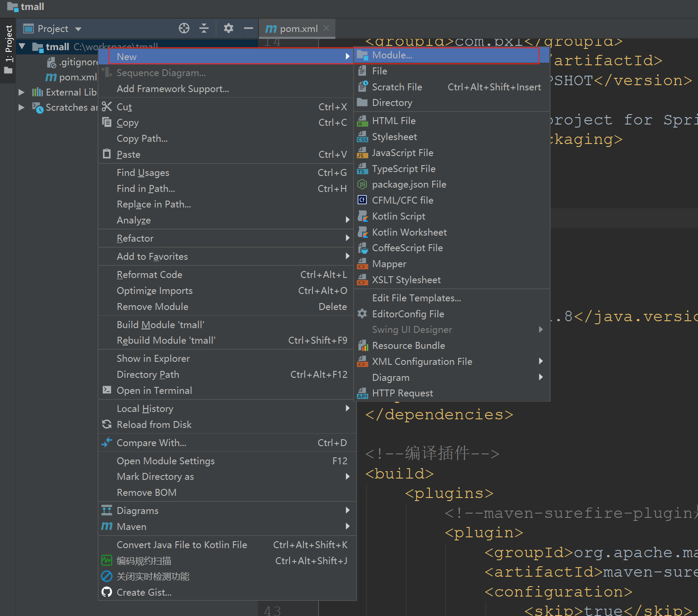Click the Create Gist GitHub icon
698x616 pixels.
[107, 592]
